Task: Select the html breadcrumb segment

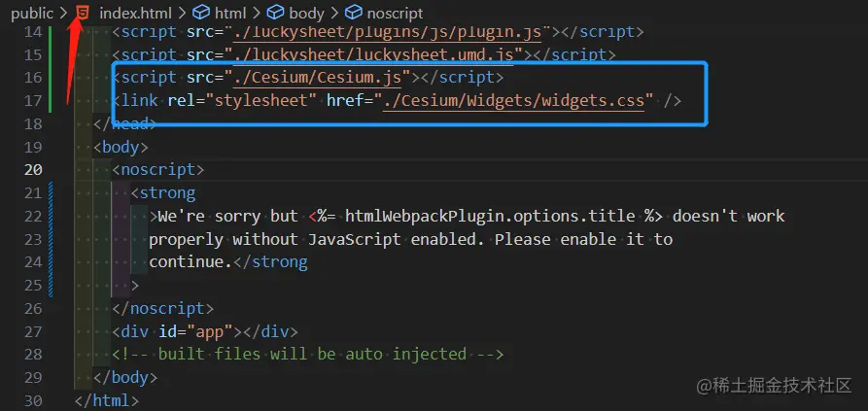Action: point(229,14)
